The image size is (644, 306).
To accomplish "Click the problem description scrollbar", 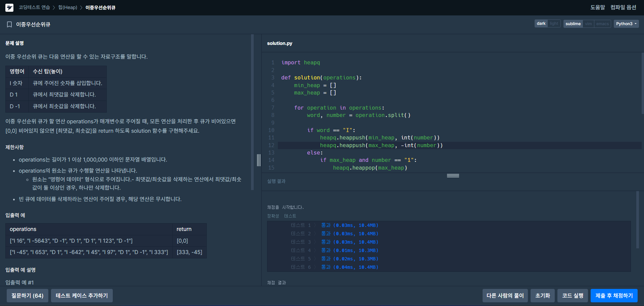I will click(252, 112).
